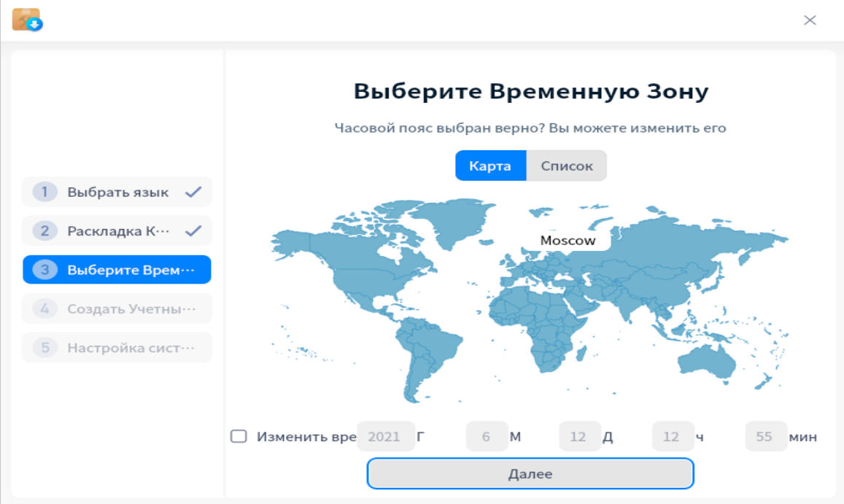This screenshot has width=844, height=504.
Task: Click step number 4 circle icon
Action: point(44,309)
